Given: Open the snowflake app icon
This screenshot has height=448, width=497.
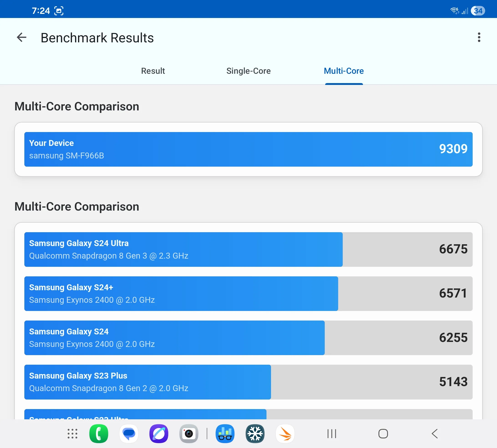Looking at the screenshot, I should coord(255,434).
